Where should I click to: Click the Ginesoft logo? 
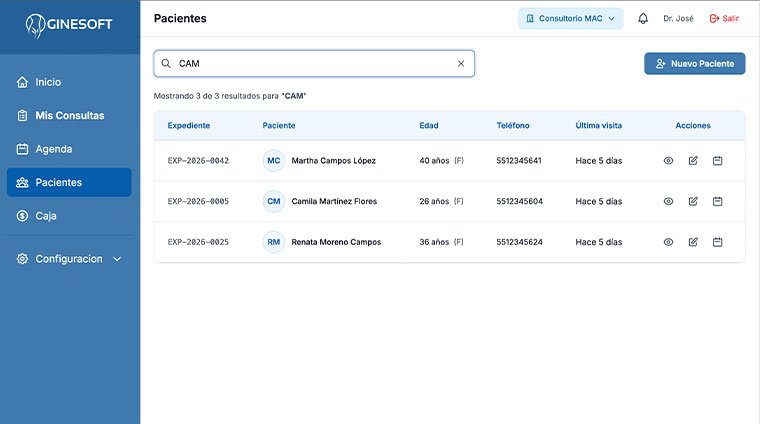click(x=69, y=25)
